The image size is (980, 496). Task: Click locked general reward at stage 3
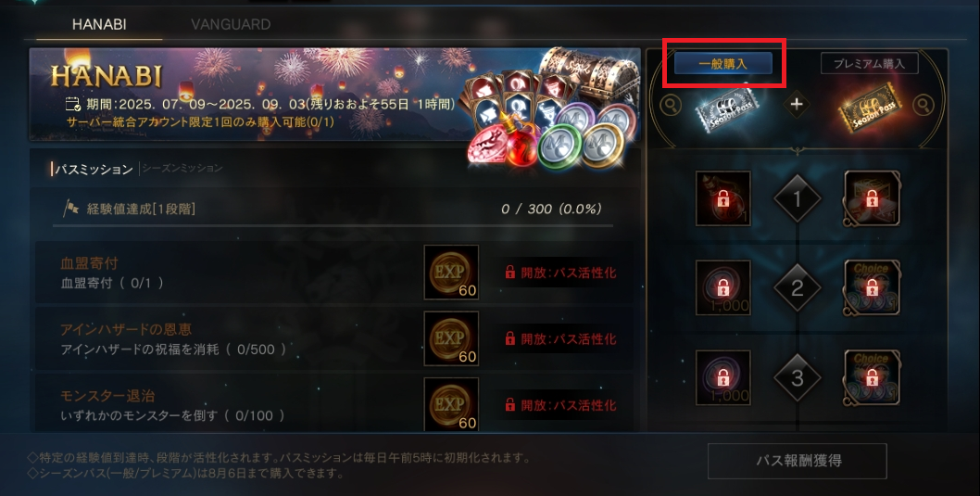click(x=723, y=377)
